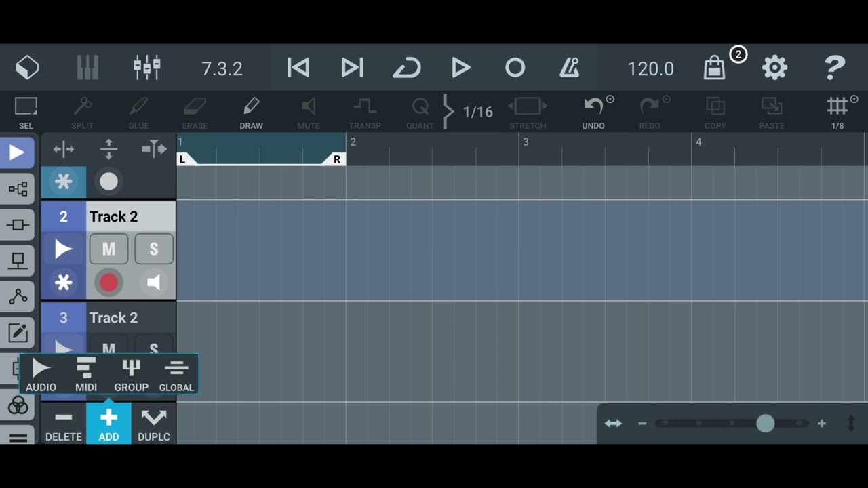Disarm recording on Track 2
Screen dimensions: 868x488
pyautogui.click(x=108, y=282)
